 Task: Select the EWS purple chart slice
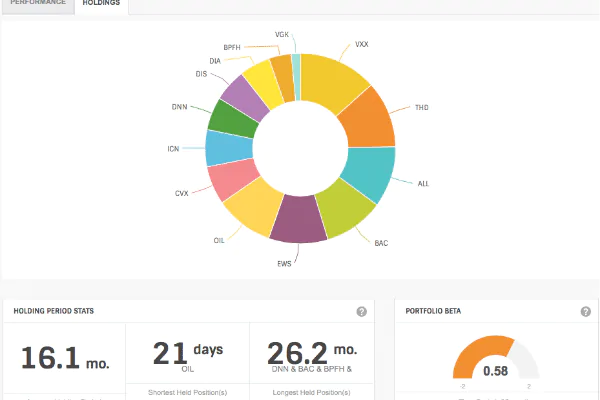pos(298,220)
